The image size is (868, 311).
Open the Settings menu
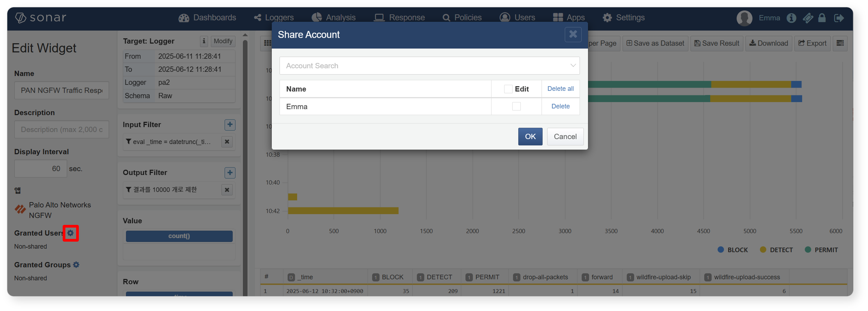coord(623,17)
